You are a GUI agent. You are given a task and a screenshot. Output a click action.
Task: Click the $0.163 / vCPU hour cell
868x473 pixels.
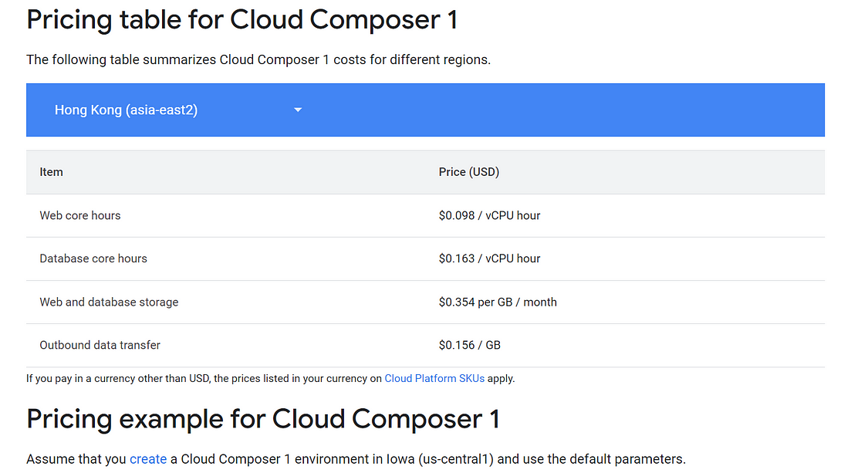click(489, 258)
